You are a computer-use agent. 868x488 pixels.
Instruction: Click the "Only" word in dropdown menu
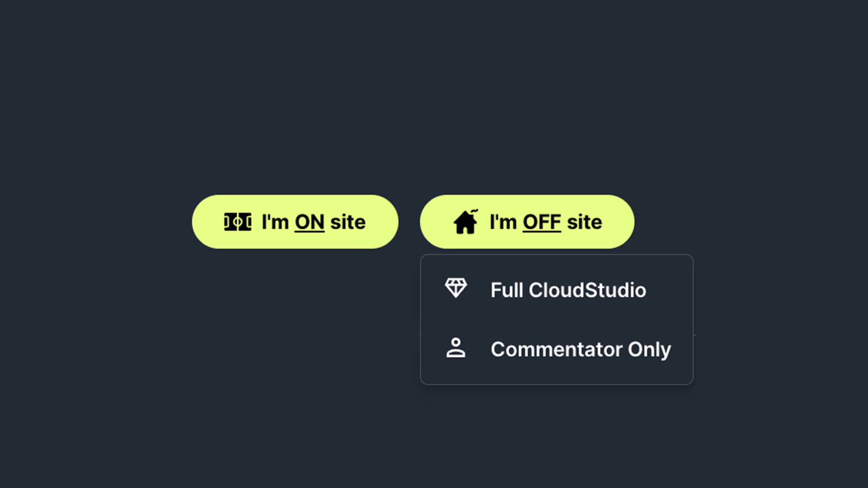649,350
